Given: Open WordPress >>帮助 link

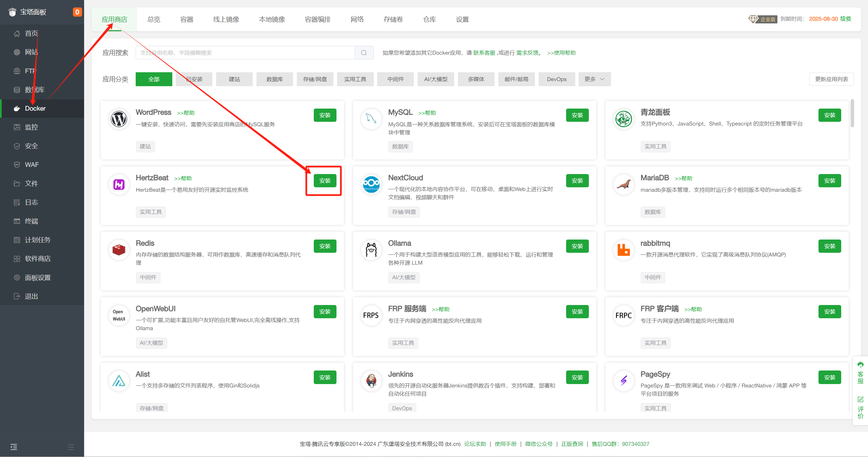Looking at the screenshot, I should tap(186, 113).
